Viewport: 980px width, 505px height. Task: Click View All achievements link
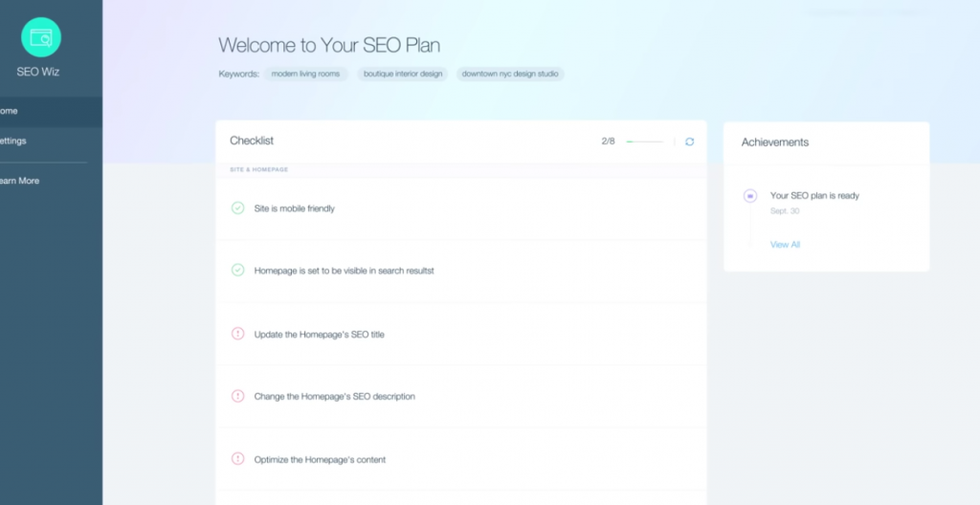[785, 245]
